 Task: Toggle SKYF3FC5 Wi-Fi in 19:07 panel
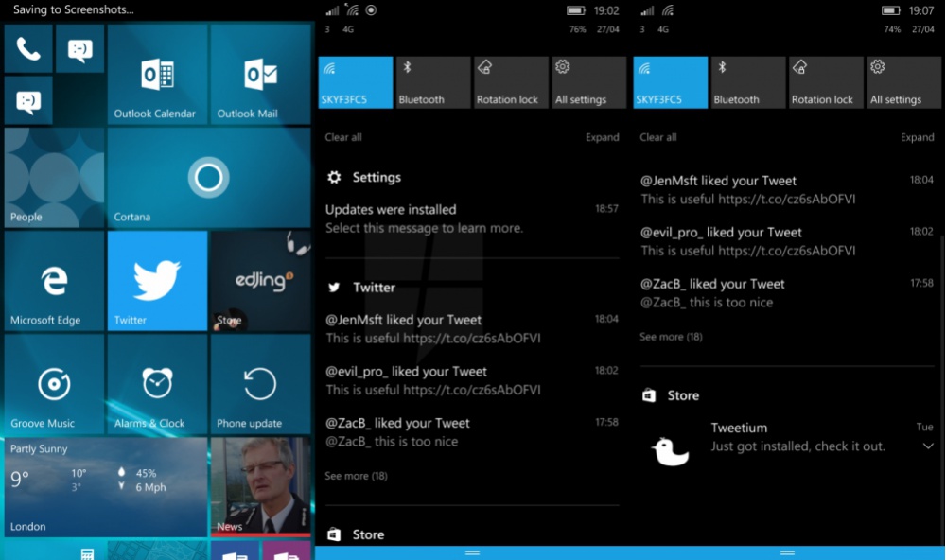coord(671,82)
